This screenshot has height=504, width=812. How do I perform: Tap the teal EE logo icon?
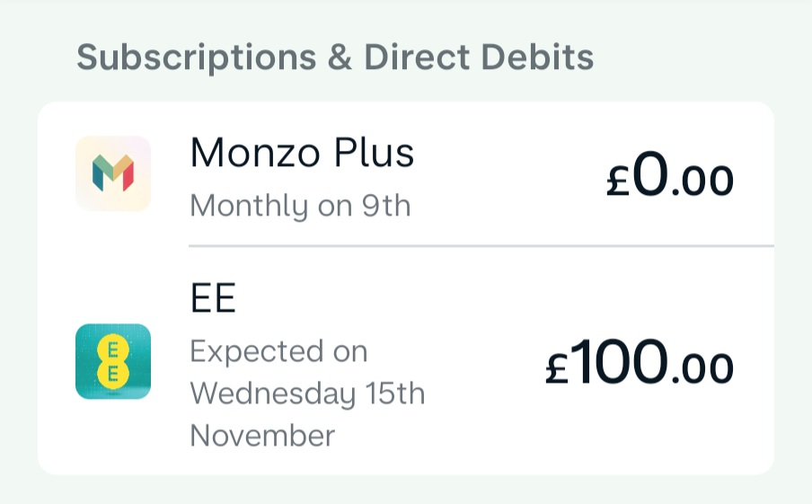click(113, 361)
